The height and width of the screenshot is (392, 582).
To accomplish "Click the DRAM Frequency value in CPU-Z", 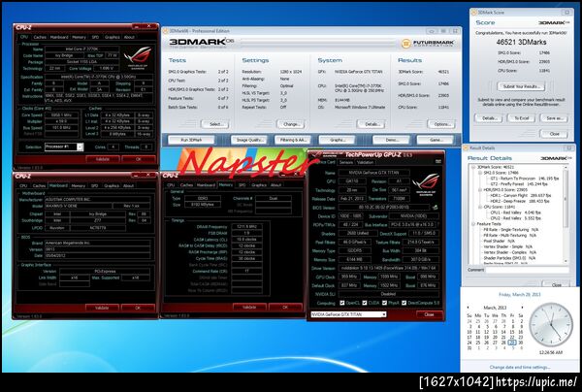I will [246, 226].
